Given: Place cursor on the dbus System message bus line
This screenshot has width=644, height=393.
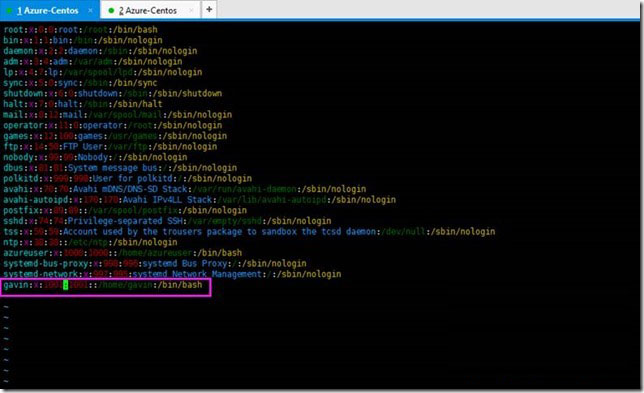Looking at the screenshot, I should point(120,168).
